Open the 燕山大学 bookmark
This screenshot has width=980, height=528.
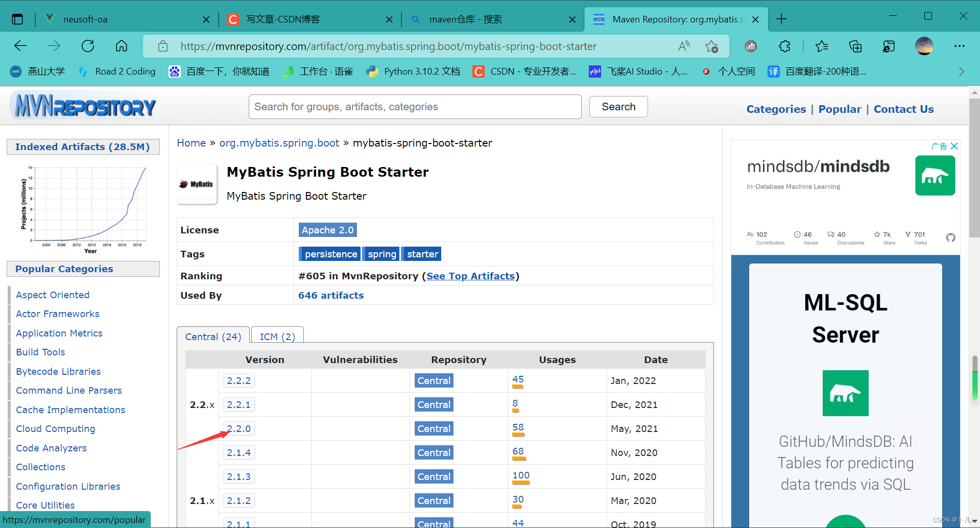pyautogui.click(x=38, y=71)
